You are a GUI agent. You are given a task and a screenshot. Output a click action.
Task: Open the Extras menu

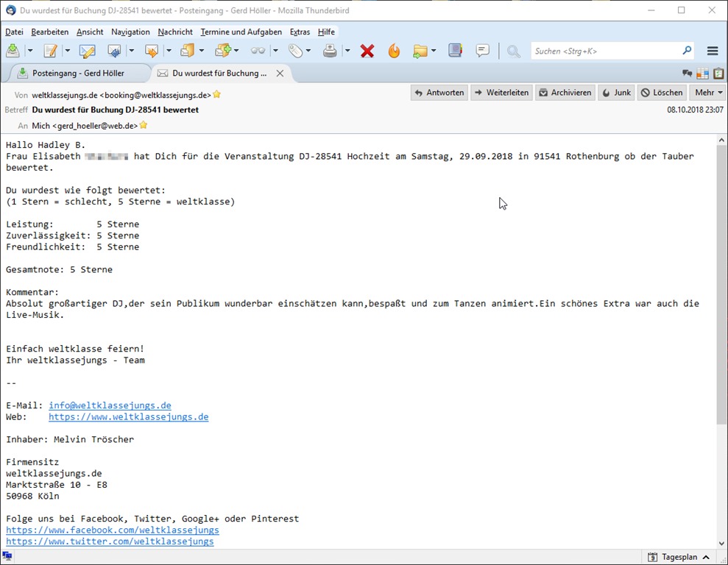300,32
